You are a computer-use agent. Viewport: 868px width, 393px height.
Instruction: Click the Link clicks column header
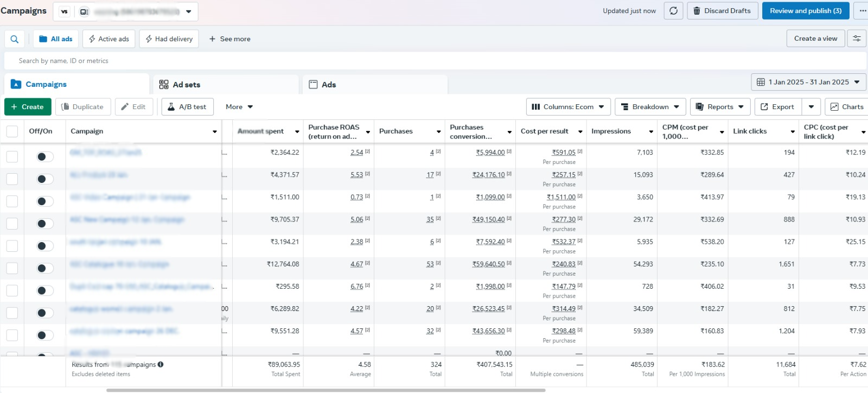750,131
